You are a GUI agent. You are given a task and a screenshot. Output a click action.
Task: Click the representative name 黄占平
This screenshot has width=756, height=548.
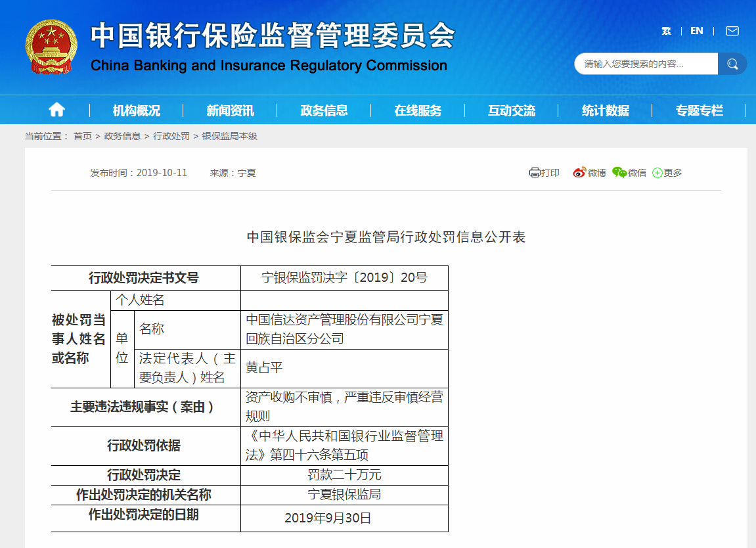(264, 368)
